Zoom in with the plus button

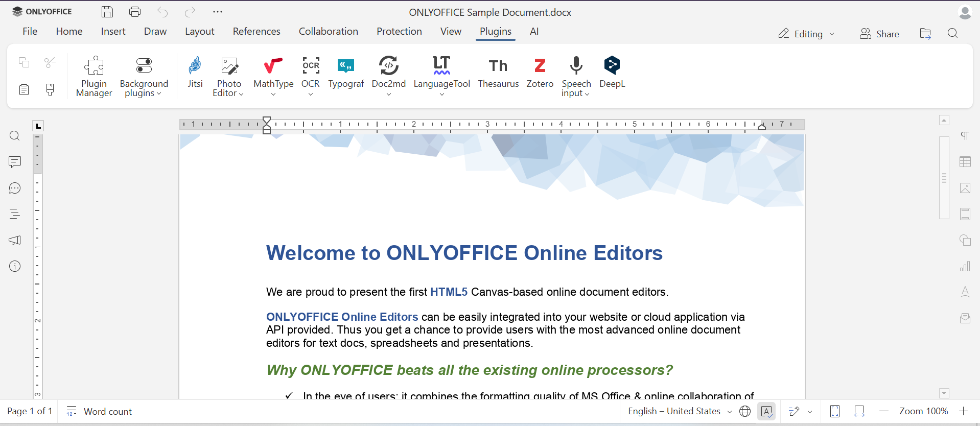964,411
